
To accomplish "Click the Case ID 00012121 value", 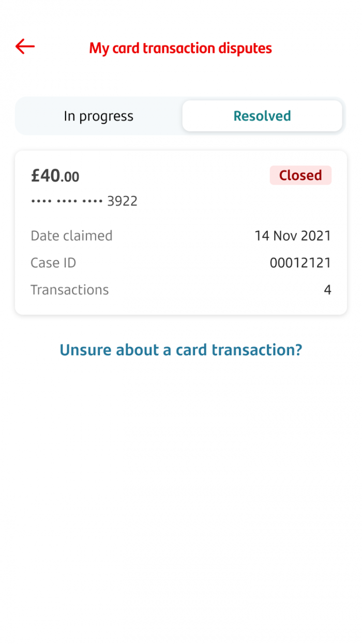I will coord(300,263).
